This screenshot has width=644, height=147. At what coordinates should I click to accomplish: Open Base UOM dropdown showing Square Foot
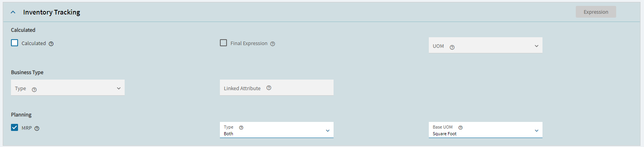point(486,130)
